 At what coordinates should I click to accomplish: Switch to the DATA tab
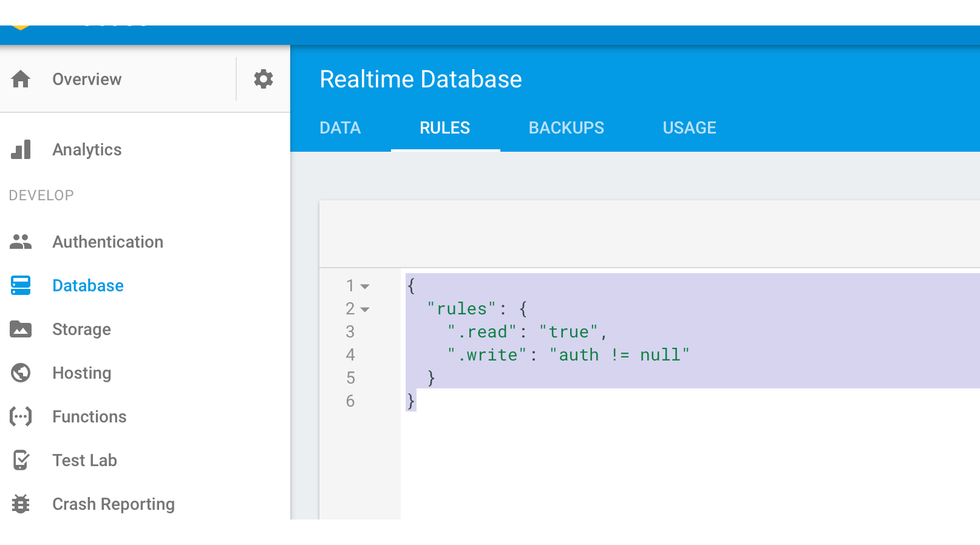[x=340, y=127]
